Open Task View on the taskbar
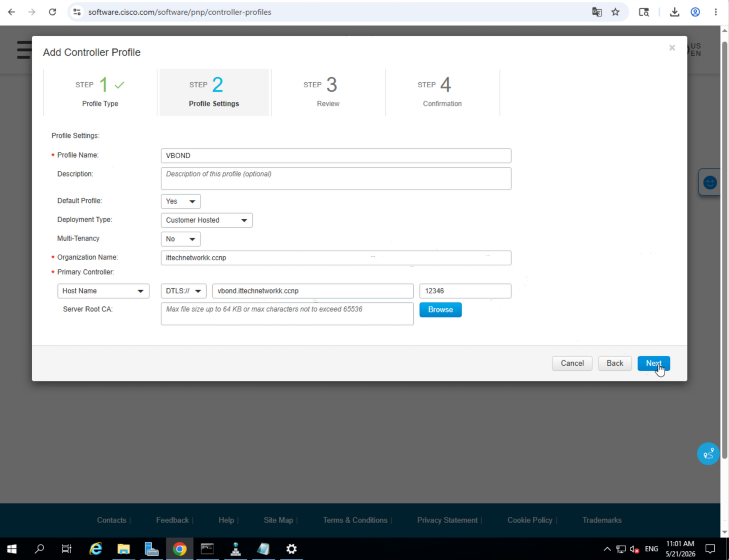The height and width of the screenshot is (560, 729). coord(67,549)
